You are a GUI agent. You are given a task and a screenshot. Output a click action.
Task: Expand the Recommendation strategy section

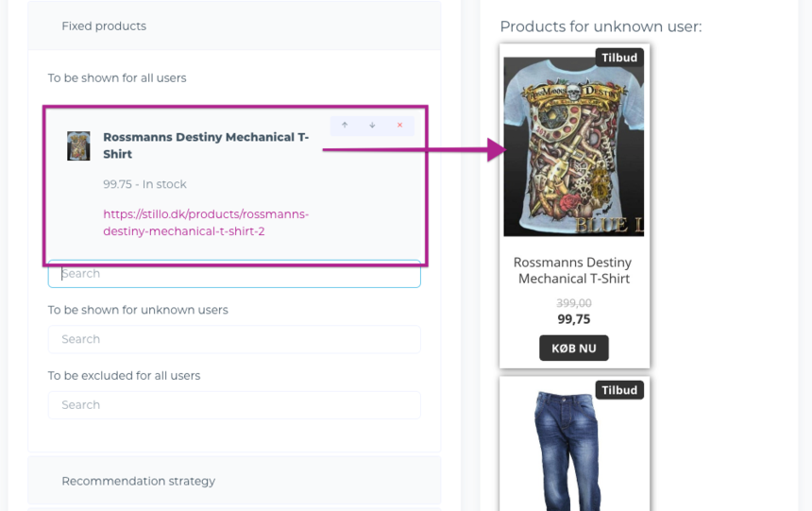click(138, 481)
